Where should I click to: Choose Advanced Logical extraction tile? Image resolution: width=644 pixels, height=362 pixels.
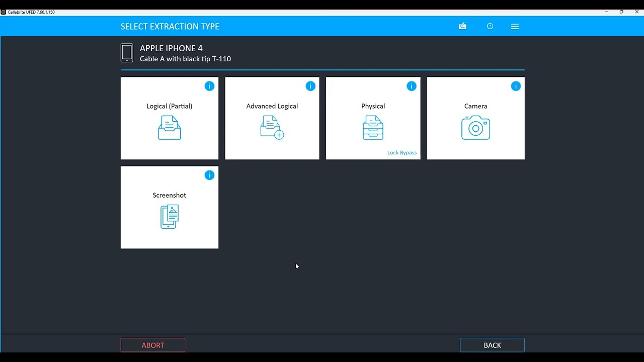pyautogui.click(x=272, y=118)
